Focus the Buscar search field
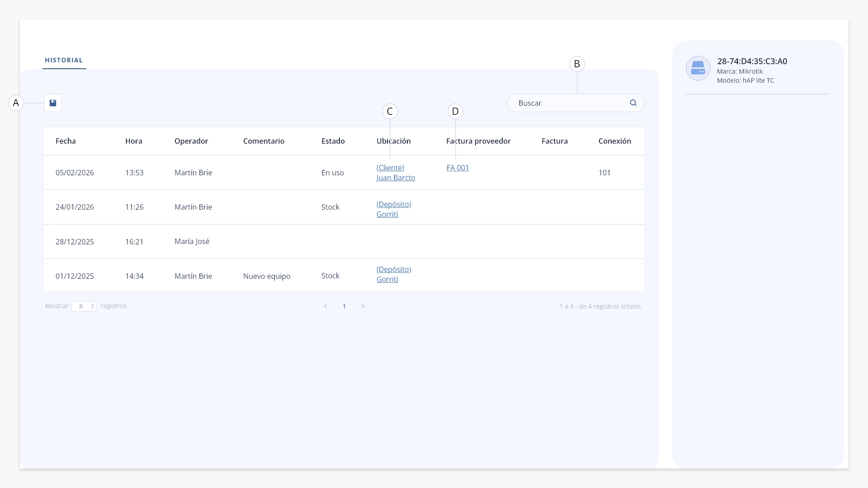The image size is (868, 488). point(575,103)
